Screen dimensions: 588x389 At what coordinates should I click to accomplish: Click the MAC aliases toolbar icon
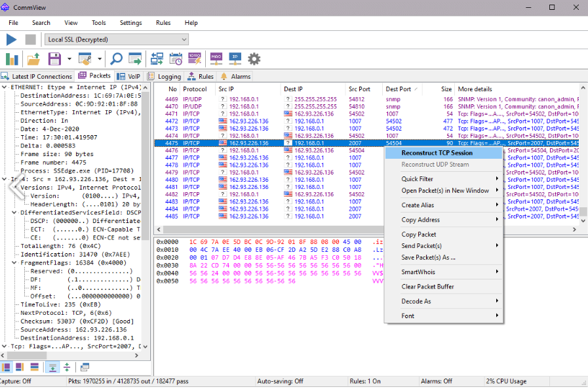coord(216,59)
